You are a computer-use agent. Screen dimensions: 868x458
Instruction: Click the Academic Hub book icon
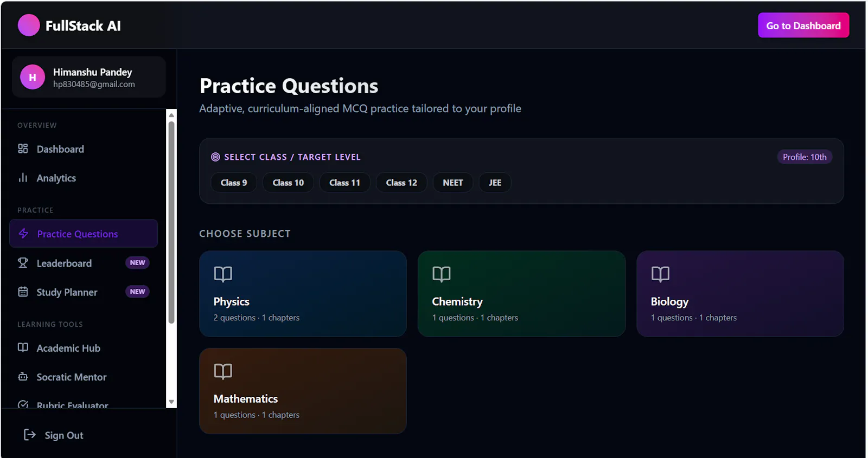(23, 347)
